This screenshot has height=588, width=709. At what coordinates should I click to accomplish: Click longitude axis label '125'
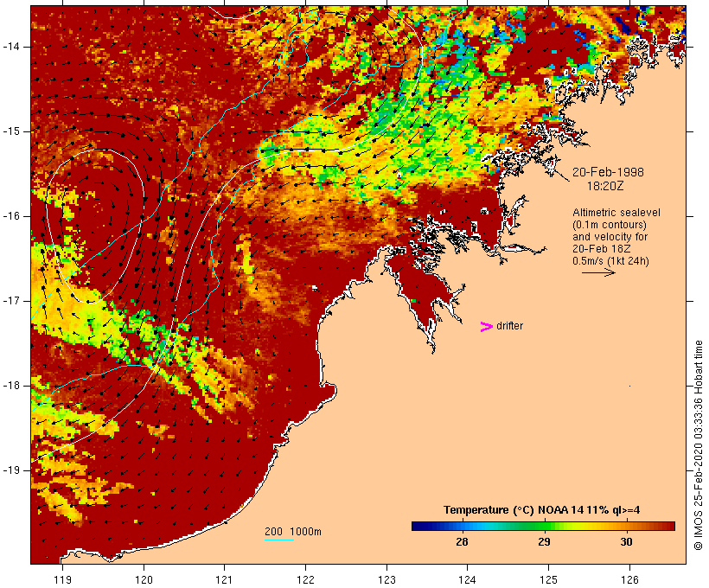click(548, 579)
